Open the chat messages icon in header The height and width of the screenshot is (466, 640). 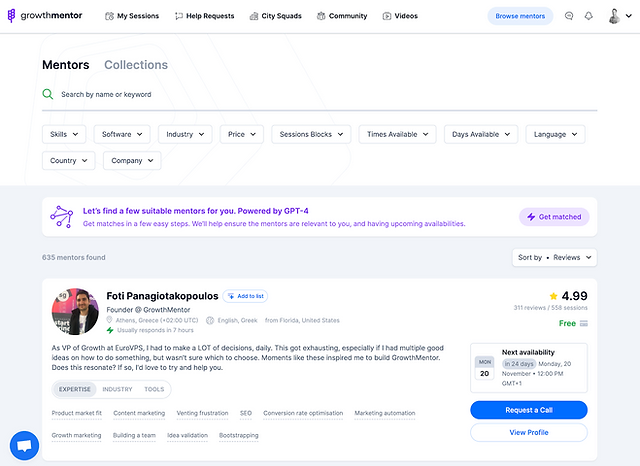569,16
